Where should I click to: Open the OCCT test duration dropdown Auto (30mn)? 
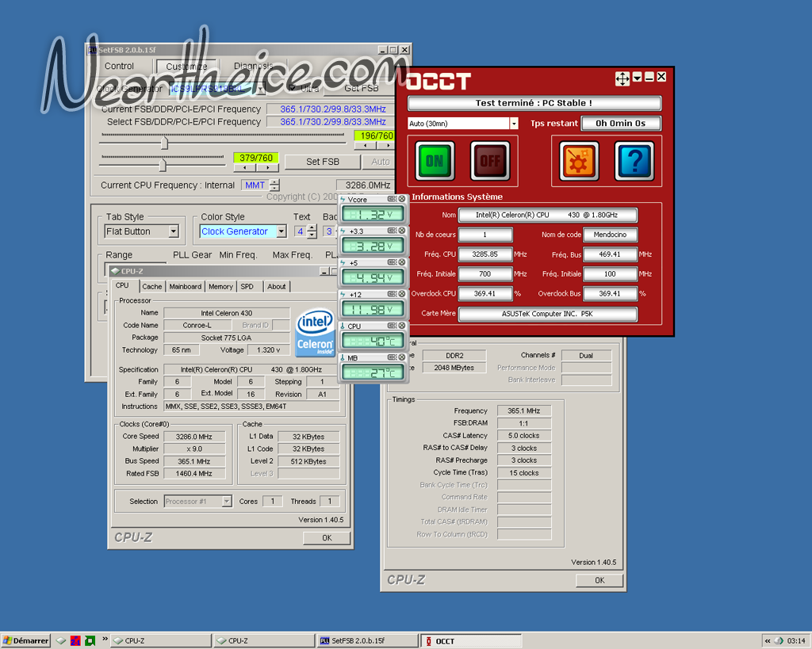pyautogui.click(x=514, y=123)
